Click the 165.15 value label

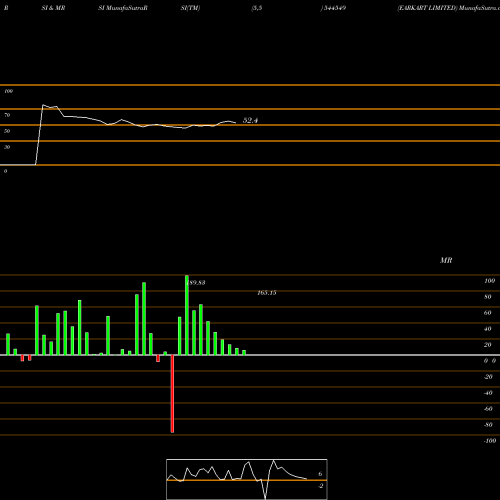267,293
